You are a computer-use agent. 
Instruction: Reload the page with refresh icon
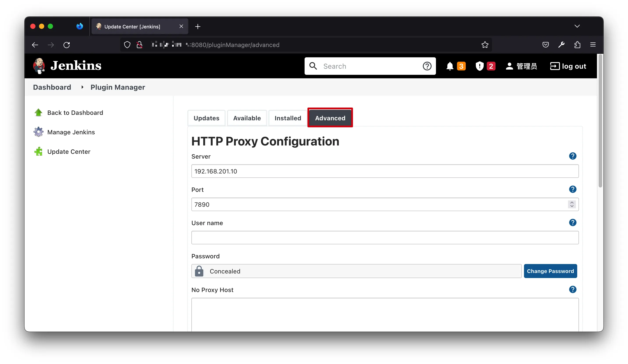point(67,45)
